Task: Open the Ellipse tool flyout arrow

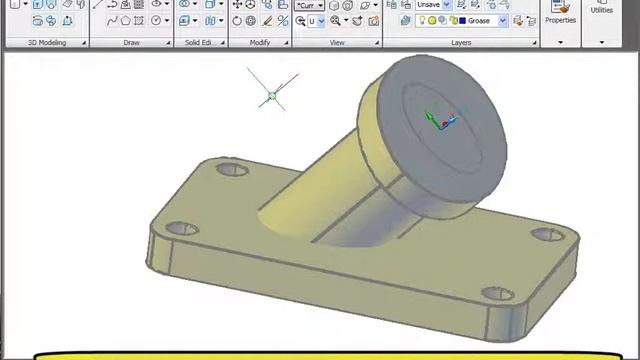Action: (x=167, y=4)
